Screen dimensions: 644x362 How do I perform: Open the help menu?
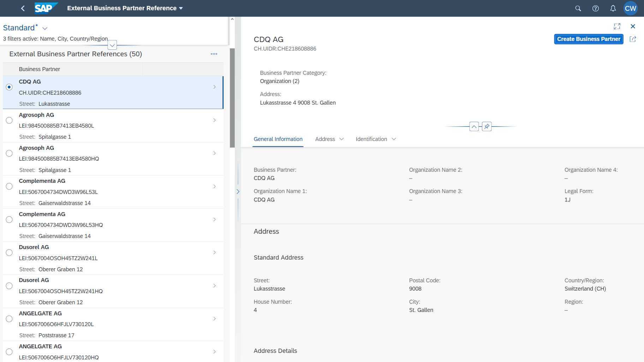coord(596,8)
